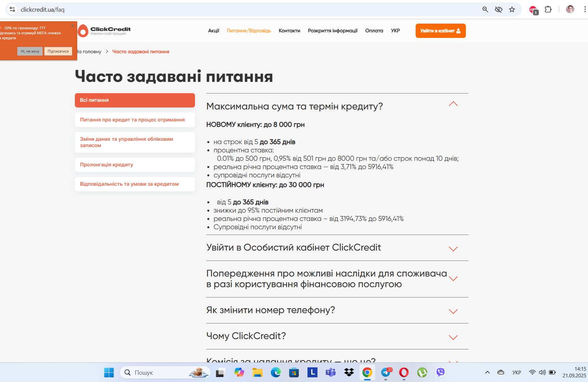Launch Microsoft Edge from the taskbar
This screenshot has width=588, height=382.
point(276,372)
